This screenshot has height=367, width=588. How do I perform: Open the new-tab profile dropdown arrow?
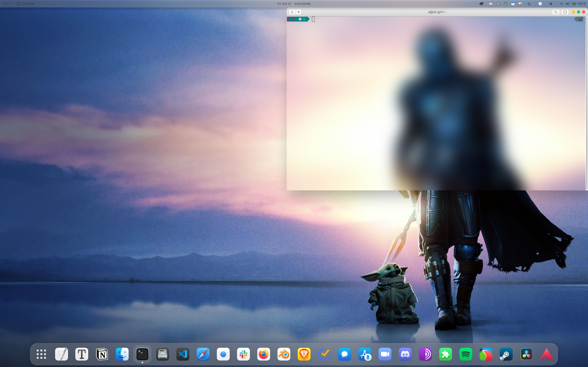click(298, 12)
